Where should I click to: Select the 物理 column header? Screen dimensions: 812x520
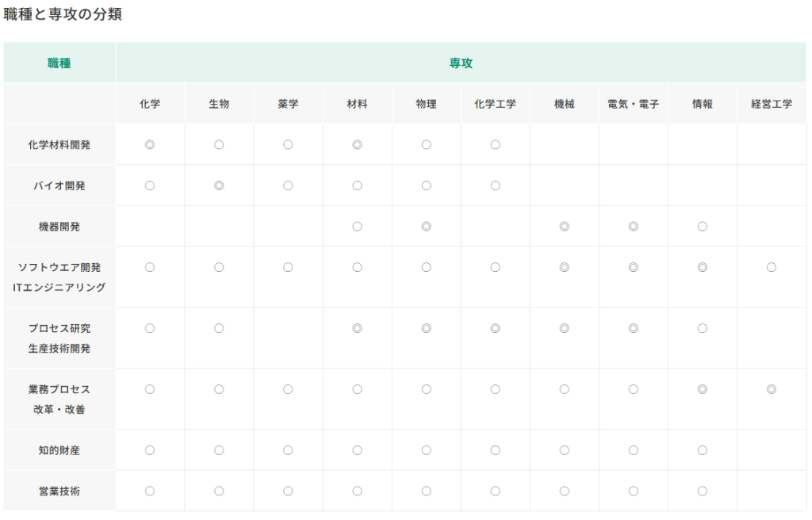tap(426, 104)
